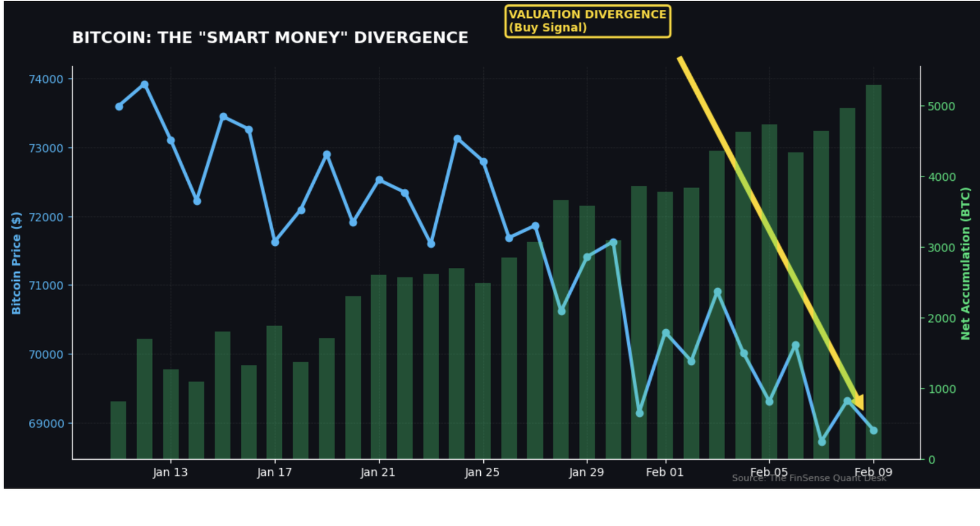Click the final price point at Feb 09

point(873,430)
